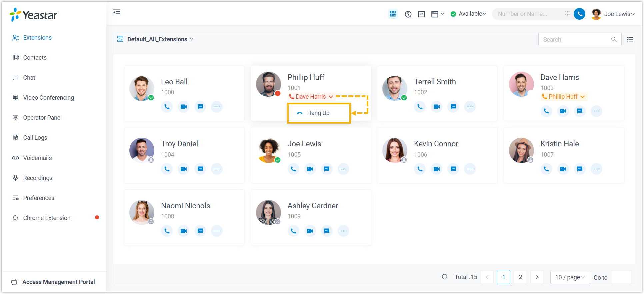Image resolution: width=644 pixels, height=294 pixels.
Task: Select page 1
Action: point(504,277)
